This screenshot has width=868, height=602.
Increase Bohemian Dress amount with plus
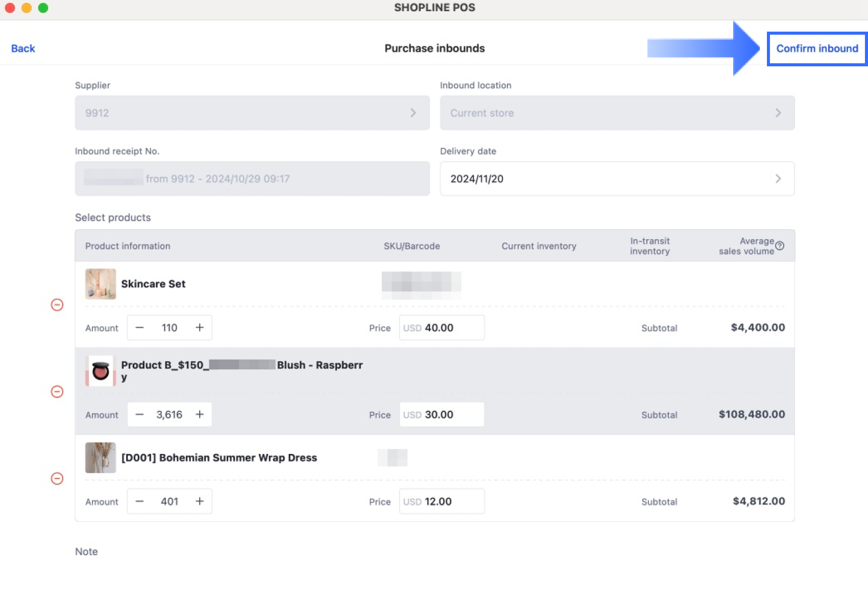pyautogui.click(x=200, y=501)
